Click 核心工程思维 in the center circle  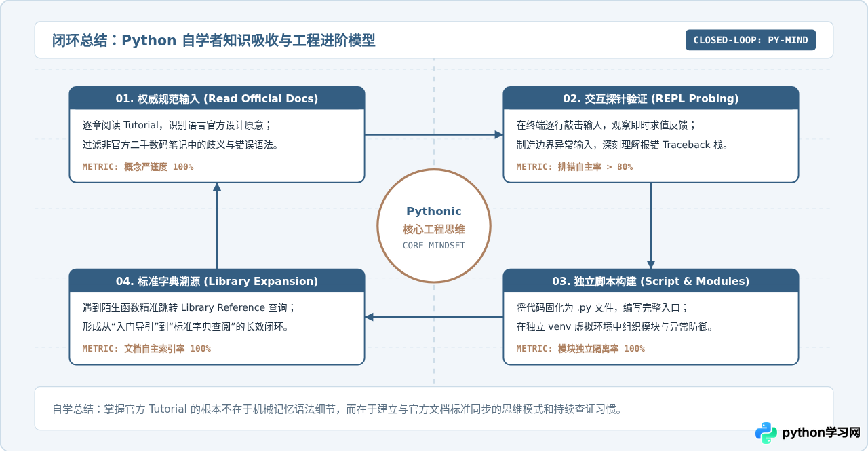[434, 229]
